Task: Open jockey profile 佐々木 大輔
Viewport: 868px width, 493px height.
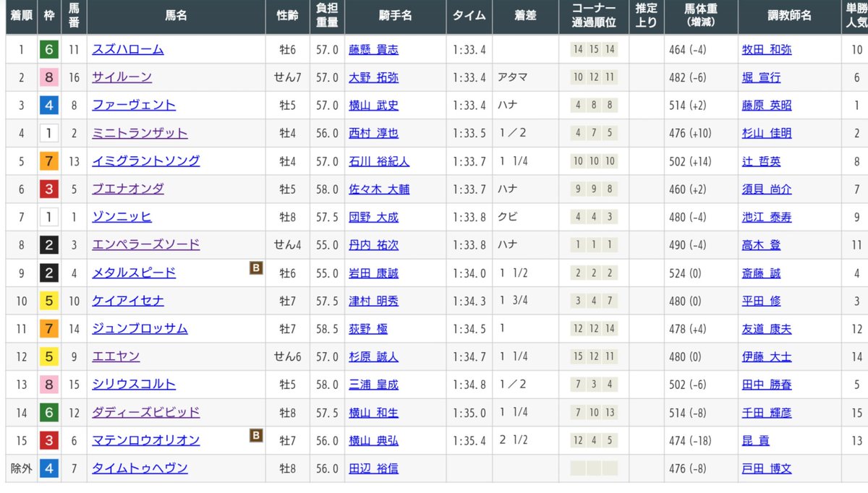Action: [379, 189]
